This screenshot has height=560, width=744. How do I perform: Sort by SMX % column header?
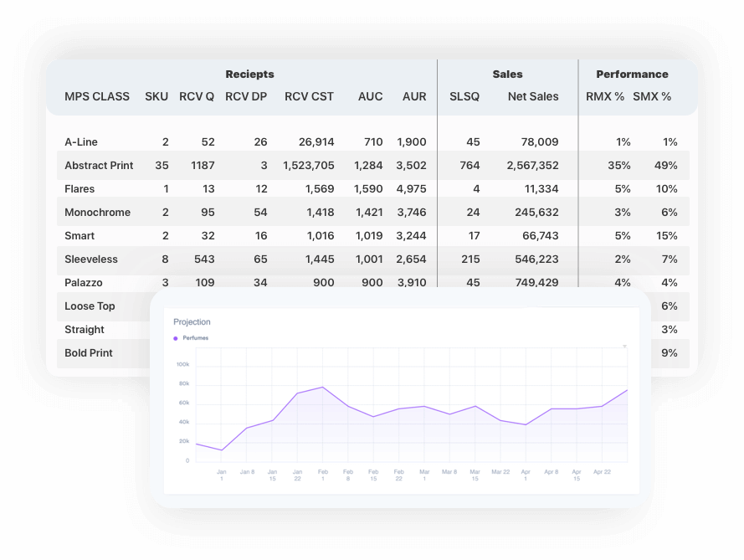tap(652, 96)
